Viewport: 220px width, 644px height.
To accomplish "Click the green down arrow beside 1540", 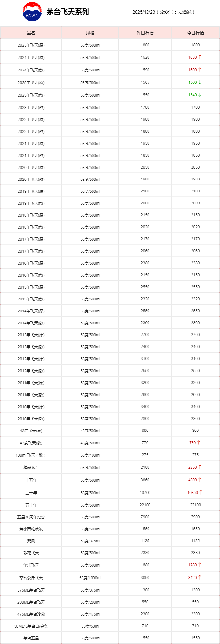I will pos(200,95).
